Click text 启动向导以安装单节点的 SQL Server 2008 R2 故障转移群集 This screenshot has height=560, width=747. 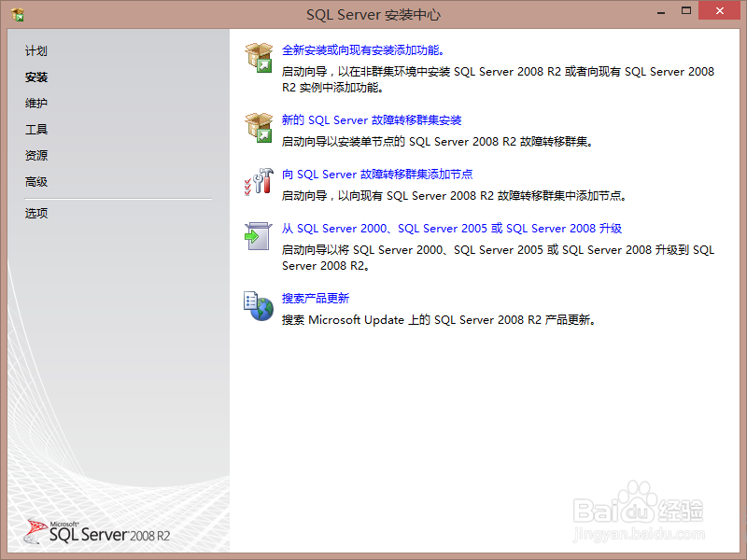pyautogui.click(x=437, y=142)
